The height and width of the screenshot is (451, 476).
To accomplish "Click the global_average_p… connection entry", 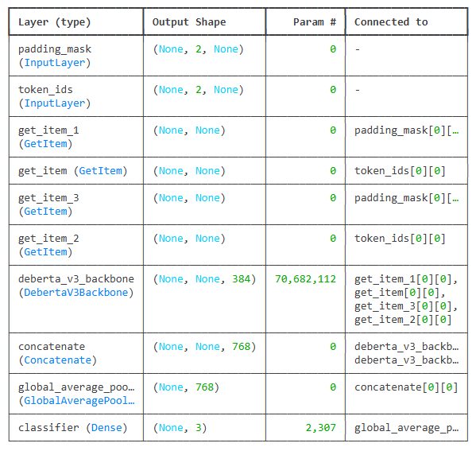I will tap(407, 428).
